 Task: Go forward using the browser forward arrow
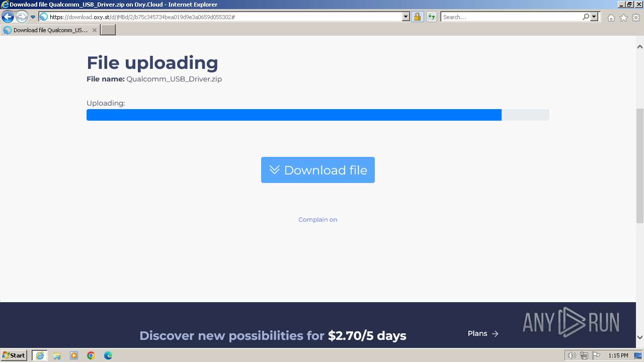coord(22,17)
